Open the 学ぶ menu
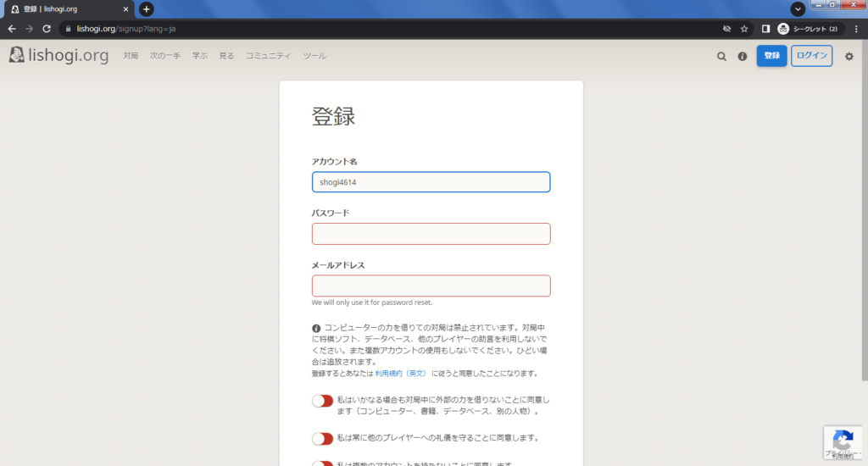Image resolution: width=868 pixels, height=466 pixels. click(x=200, y=56)
